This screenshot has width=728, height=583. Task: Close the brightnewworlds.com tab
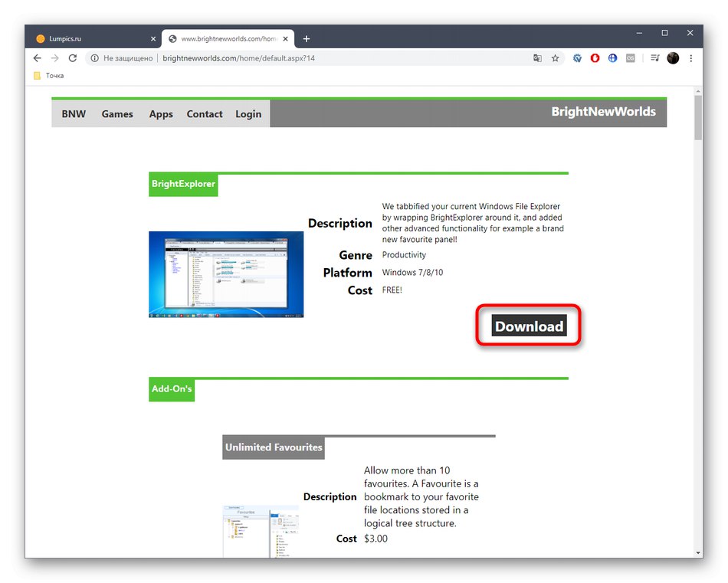pyautogui.click(x=286, y=39)
